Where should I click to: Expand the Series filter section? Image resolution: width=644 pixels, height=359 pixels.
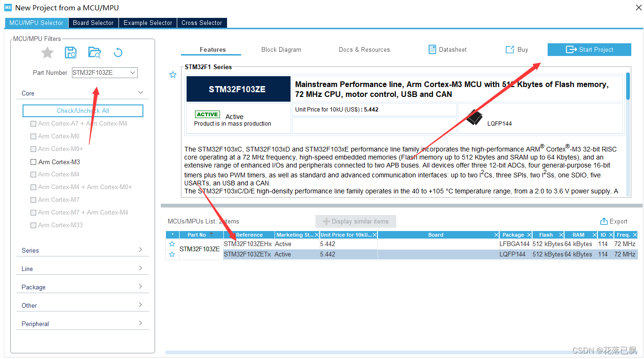[140, 250]
